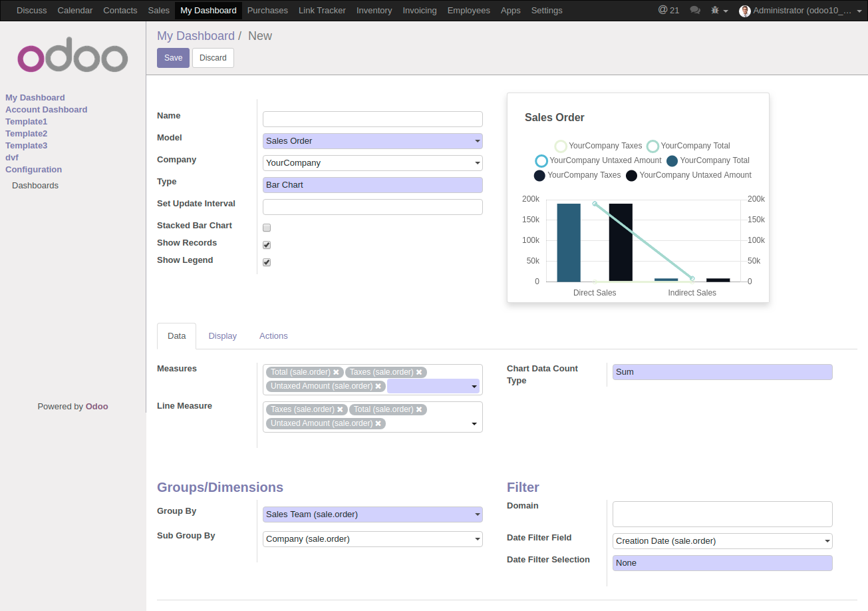This screenshot has width=868, height=611.
Task: Open the debug bug icon menu
Action: pyautogui.click(x=719, y=10)
